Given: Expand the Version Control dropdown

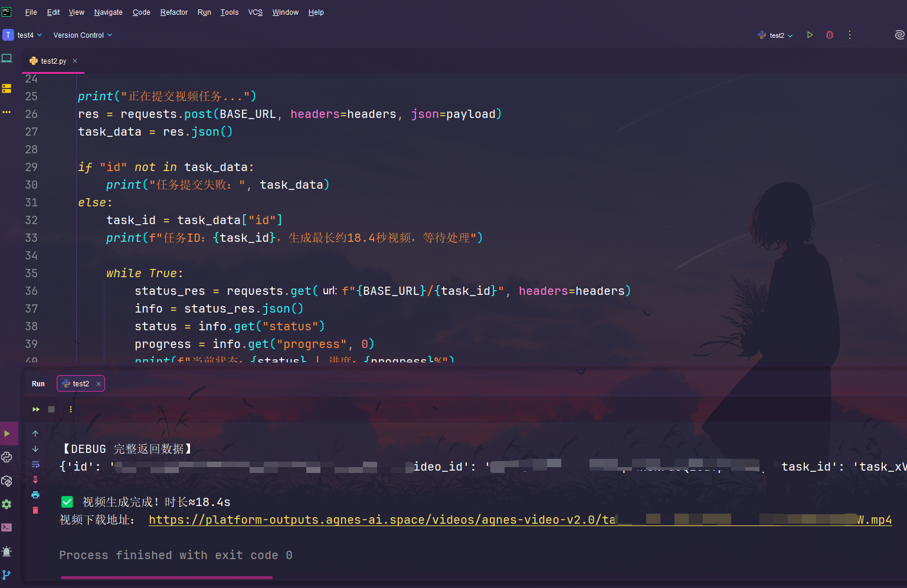Looking at the screenshot, I should pos(83,35).
